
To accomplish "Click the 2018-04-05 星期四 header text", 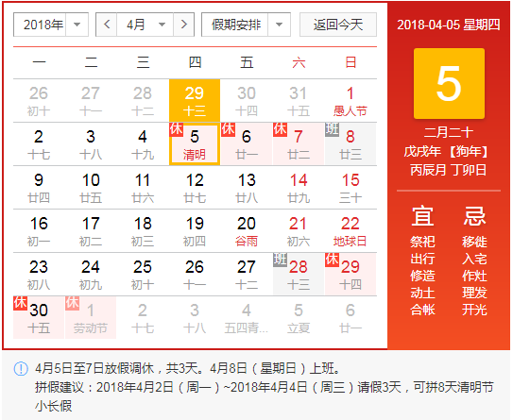I will coord(449,25).
